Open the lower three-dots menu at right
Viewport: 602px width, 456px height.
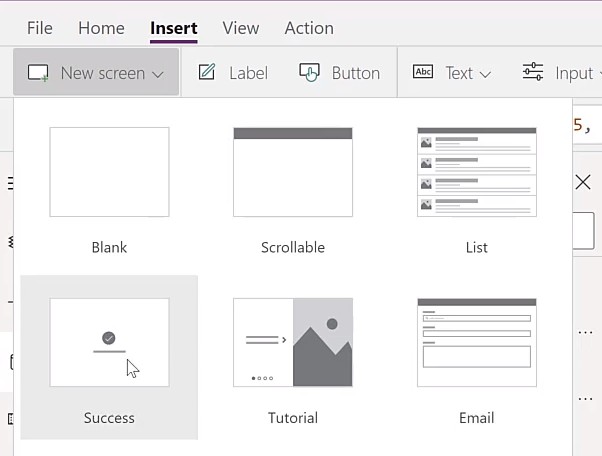(x=585, y=399)
